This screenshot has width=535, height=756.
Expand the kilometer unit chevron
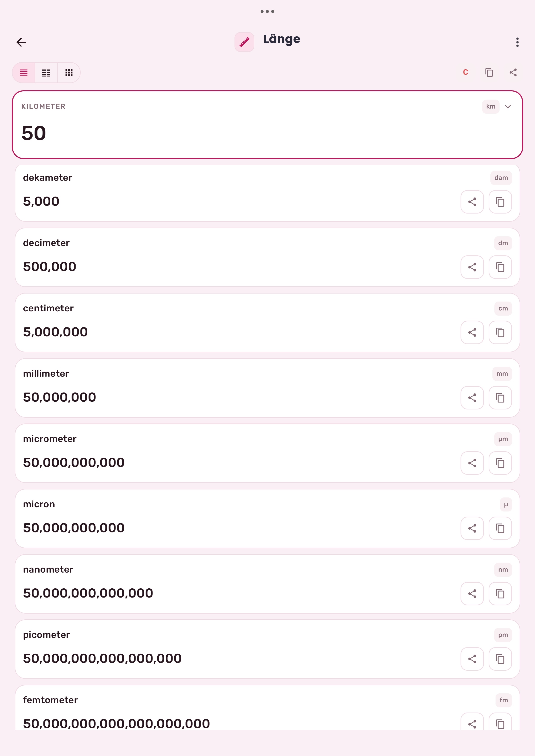508,107
